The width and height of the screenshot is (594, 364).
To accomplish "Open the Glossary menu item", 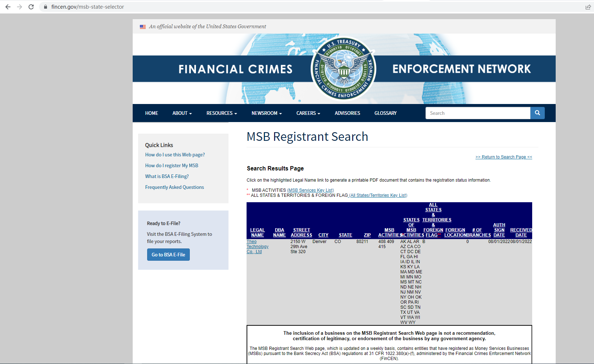I will tap(385, 113).
